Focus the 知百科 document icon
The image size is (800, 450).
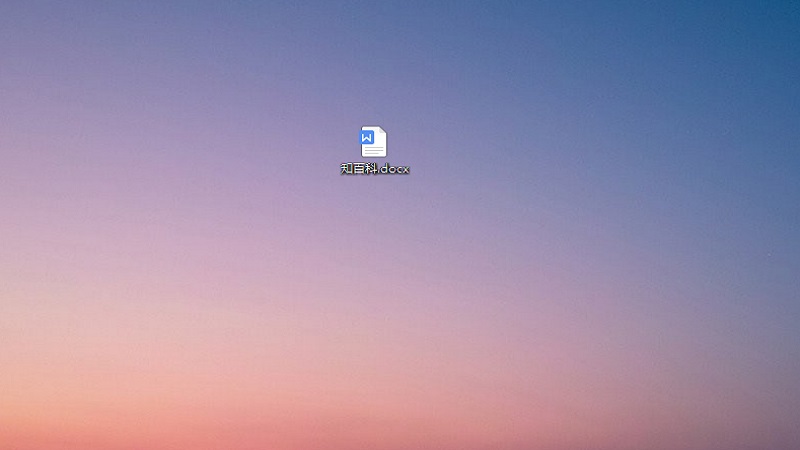pos(374,142)
